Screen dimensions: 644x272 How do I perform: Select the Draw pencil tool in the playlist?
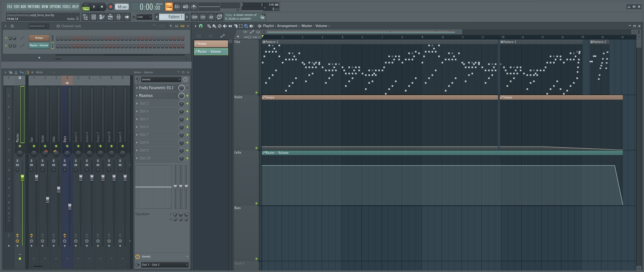click(x=209, y=26)
